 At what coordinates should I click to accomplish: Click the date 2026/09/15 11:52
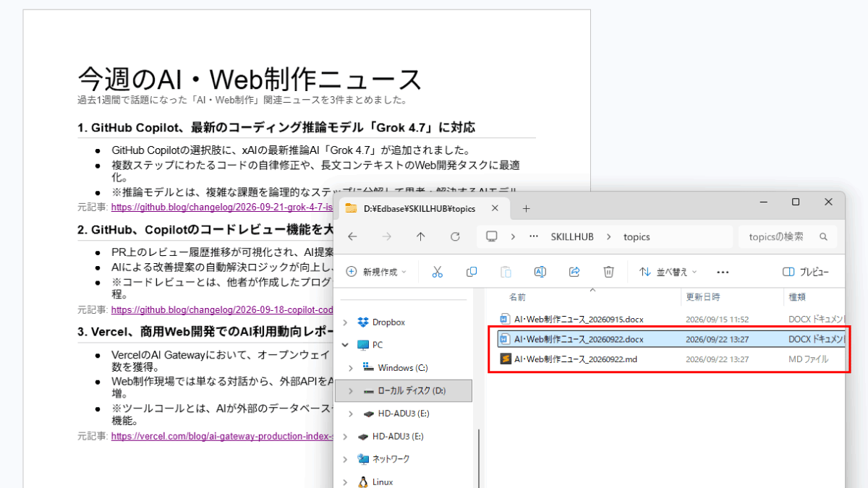(717, 319)
